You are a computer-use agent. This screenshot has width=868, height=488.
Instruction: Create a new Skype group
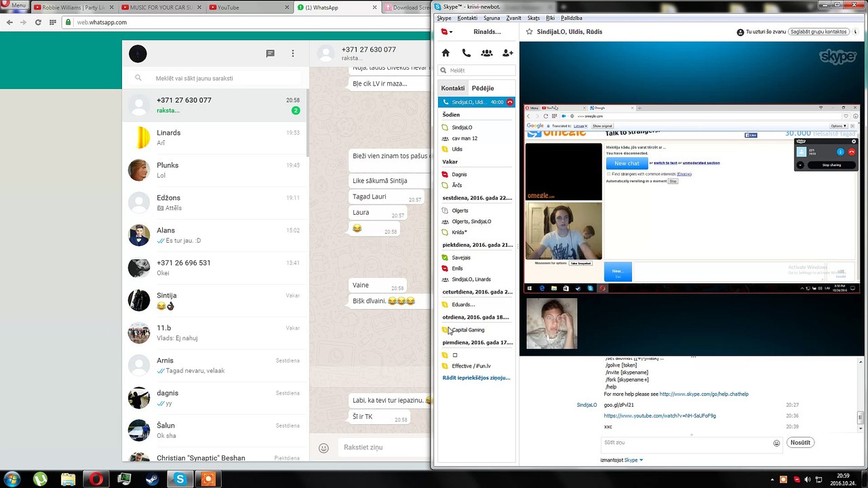point(486,53)
